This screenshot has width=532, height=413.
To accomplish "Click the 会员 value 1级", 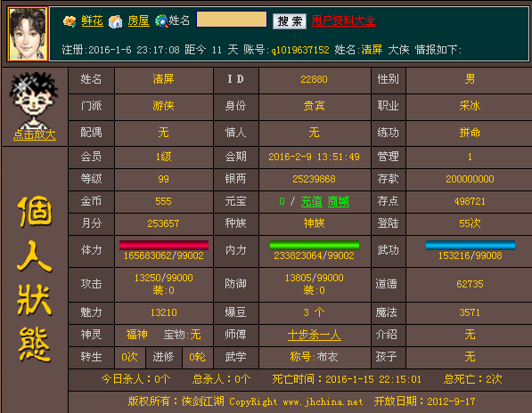I will (164, 157).
